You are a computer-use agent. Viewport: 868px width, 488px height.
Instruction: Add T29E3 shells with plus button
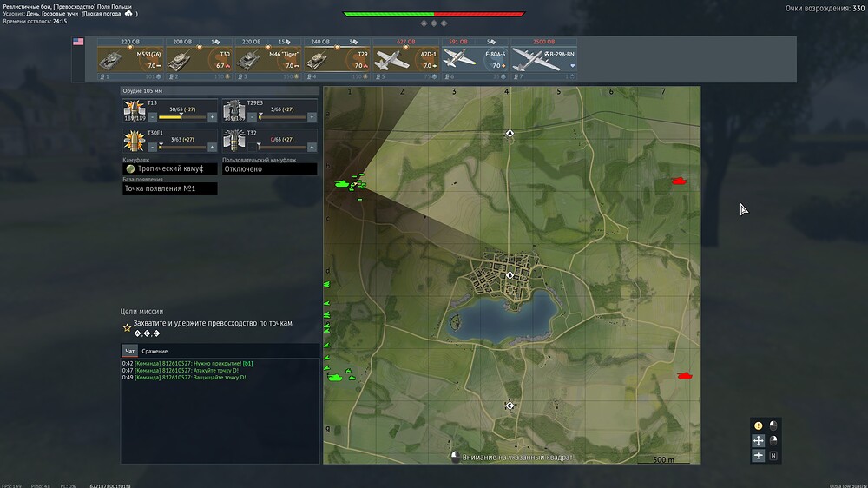[x=312, y=116]
